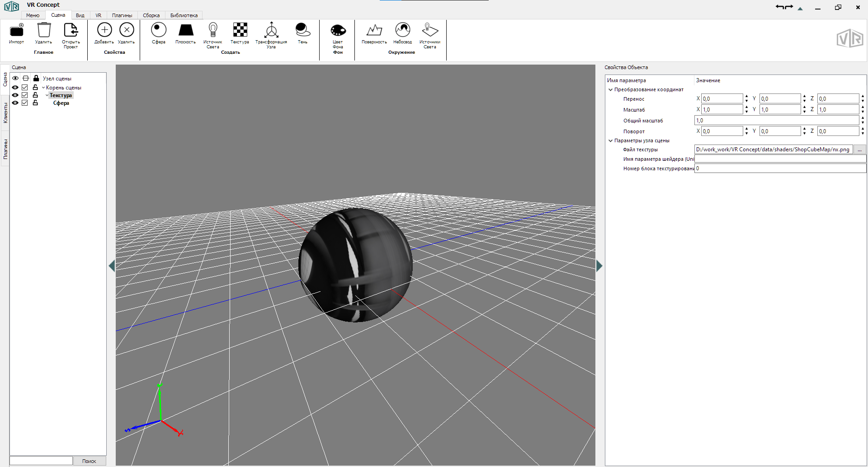Switch to the Вид tab
The height and width of the screenshot is (467, 868).
(x=80, y=15)
